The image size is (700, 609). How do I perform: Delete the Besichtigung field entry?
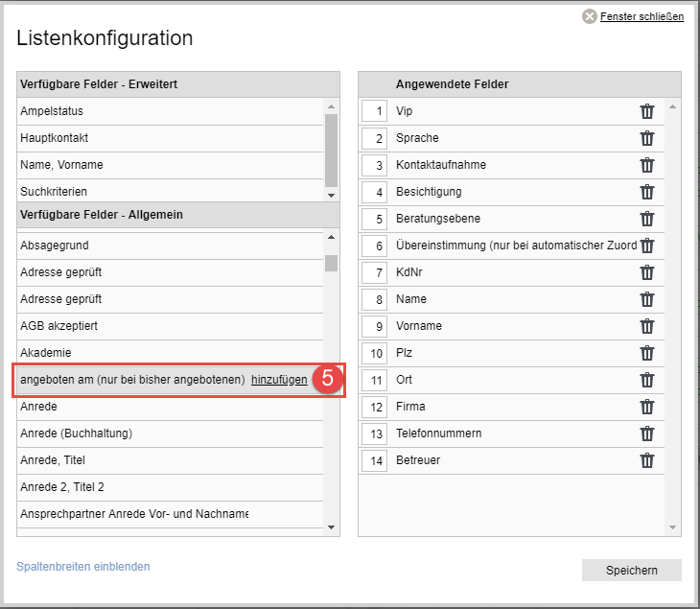click(x=647, y=192)
